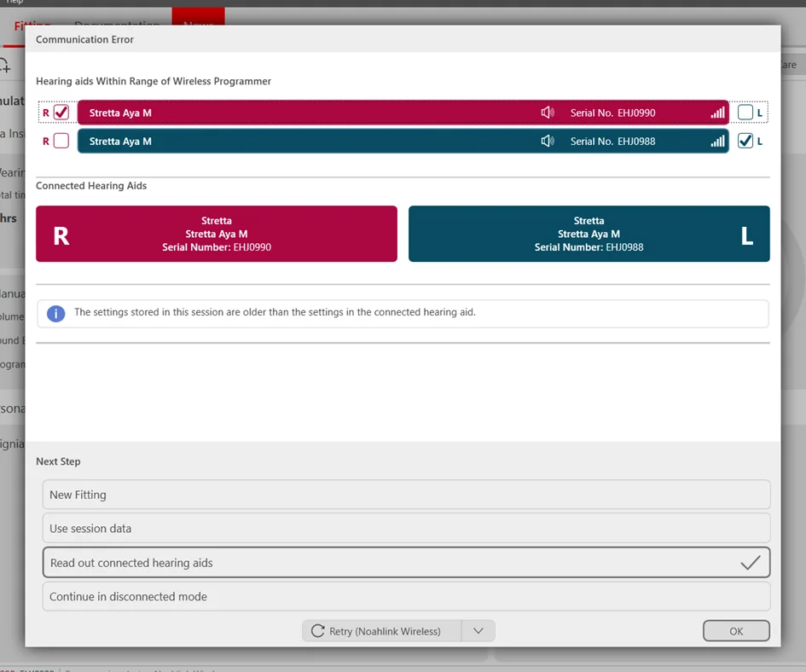Play test sound on hearing aid EHJ0990
Viewport: 806px width, 672px height.
click(x=548, y=113)
